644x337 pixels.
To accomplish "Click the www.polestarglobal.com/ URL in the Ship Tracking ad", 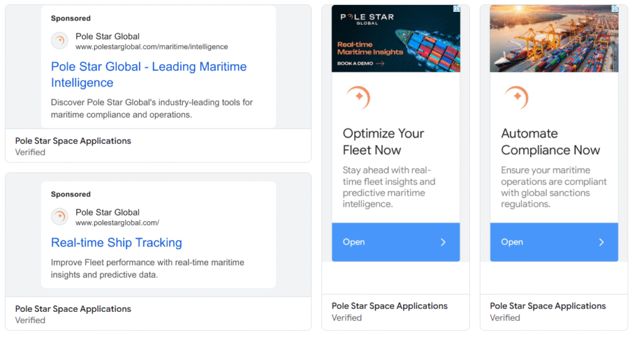I will 117,223.
